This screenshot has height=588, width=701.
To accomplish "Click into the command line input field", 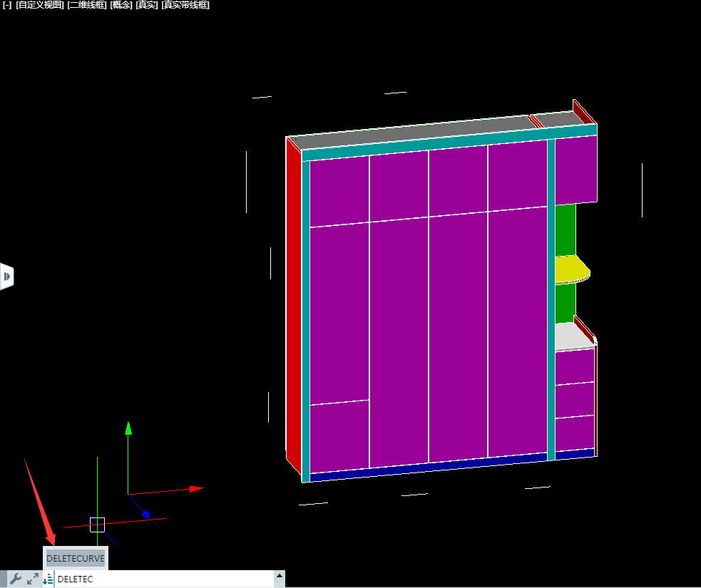I will pos(164,579).
